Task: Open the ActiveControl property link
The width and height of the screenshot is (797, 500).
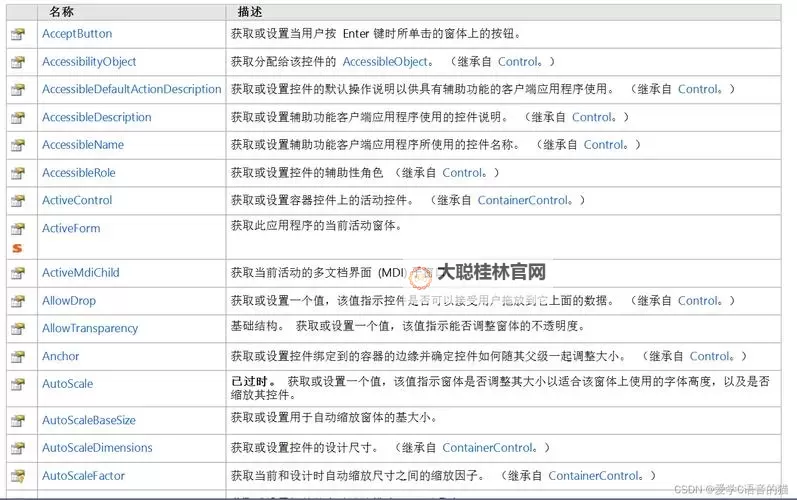Action: click(77, 200)
